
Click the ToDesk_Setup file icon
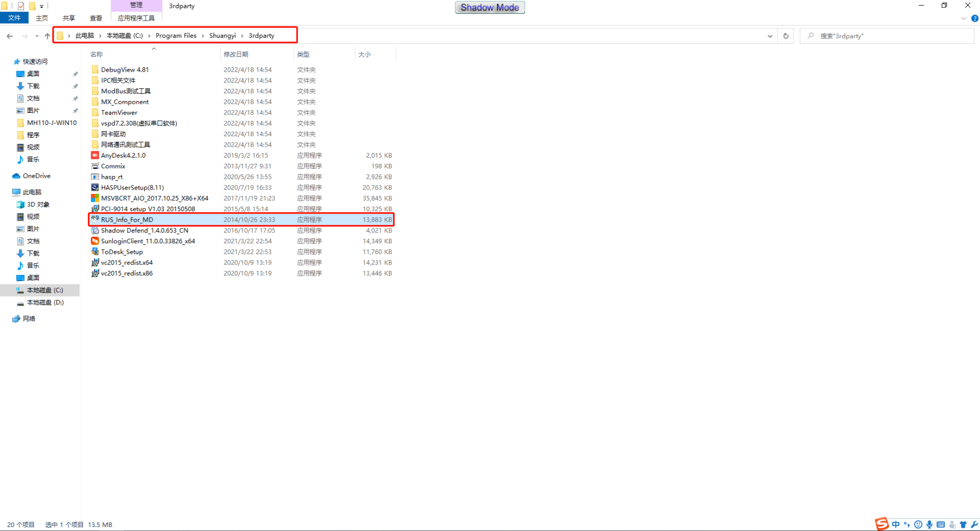coord(95,252)
